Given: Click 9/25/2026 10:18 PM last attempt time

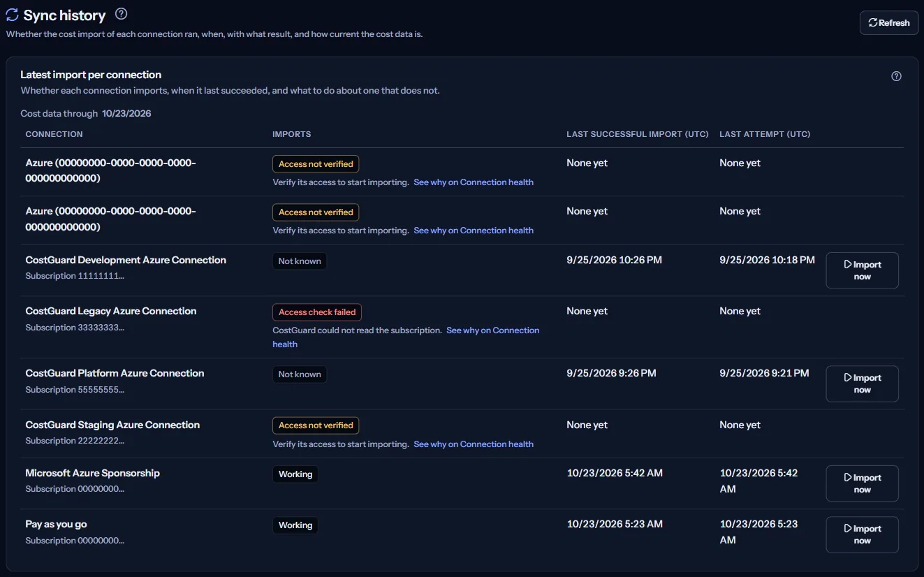Looking at the screenshot, I should [767, 260].
